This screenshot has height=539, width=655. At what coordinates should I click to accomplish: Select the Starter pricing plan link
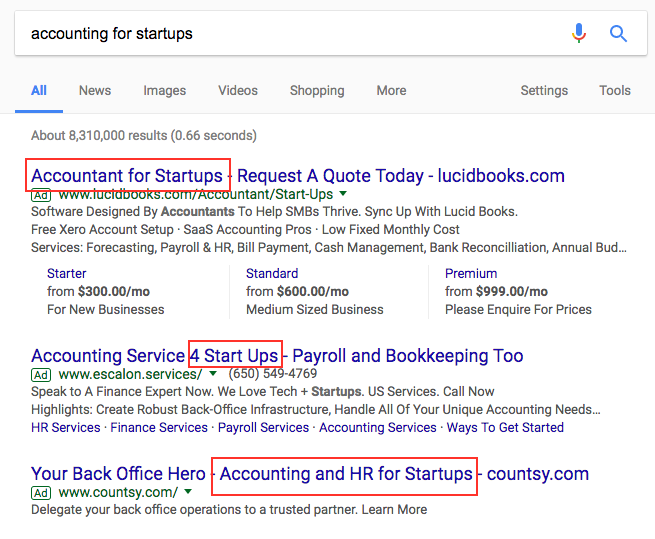click(x=67, y=273)
